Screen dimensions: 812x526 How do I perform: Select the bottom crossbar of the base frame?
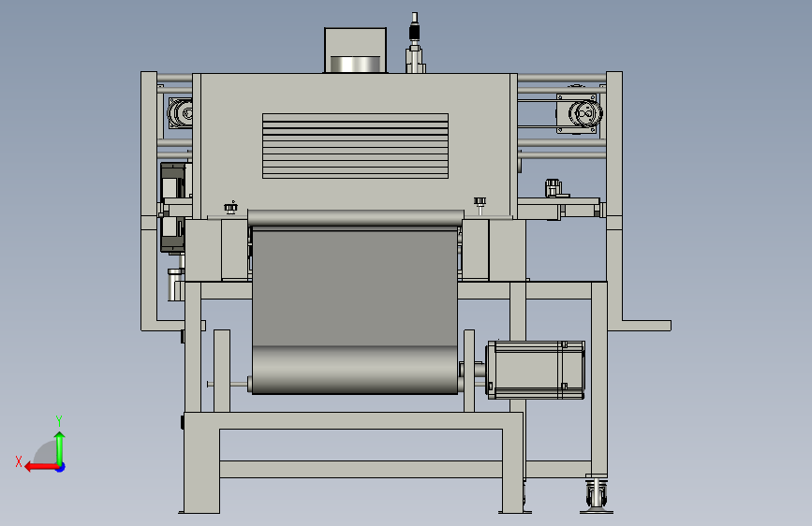point(361,469)
